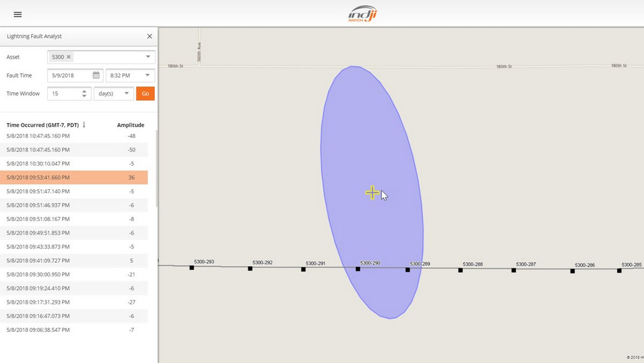Click tower marker 5300-285
The width and height of the screenshot is (644, 363).
(619, 270)
